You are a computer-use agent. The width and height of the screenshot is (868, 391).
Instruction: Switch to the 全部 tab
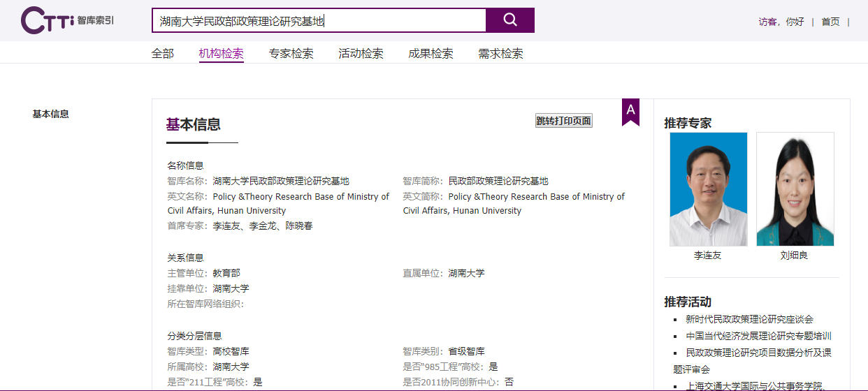(163, 54)
